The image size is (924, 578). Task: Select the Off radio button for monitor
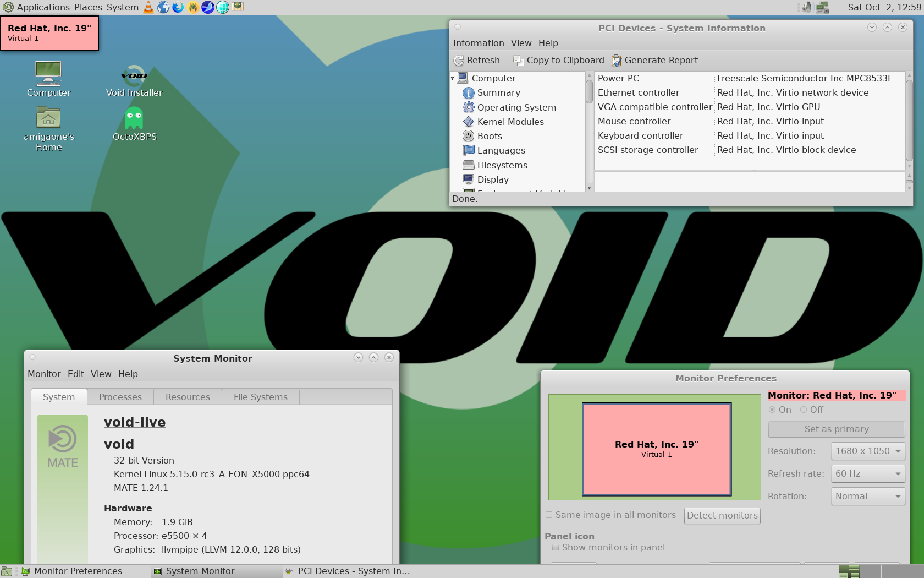point(804,410)
